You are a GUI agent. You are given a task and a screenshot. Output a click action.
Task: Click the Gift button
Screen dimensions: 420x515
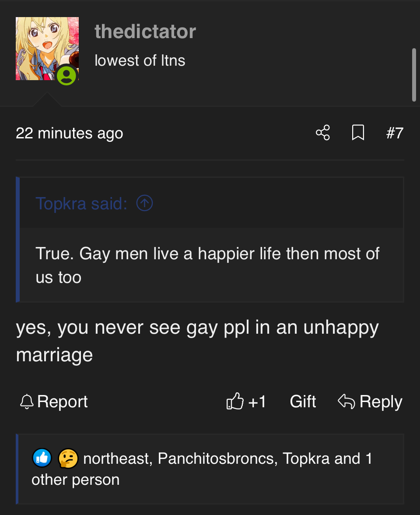303,402
